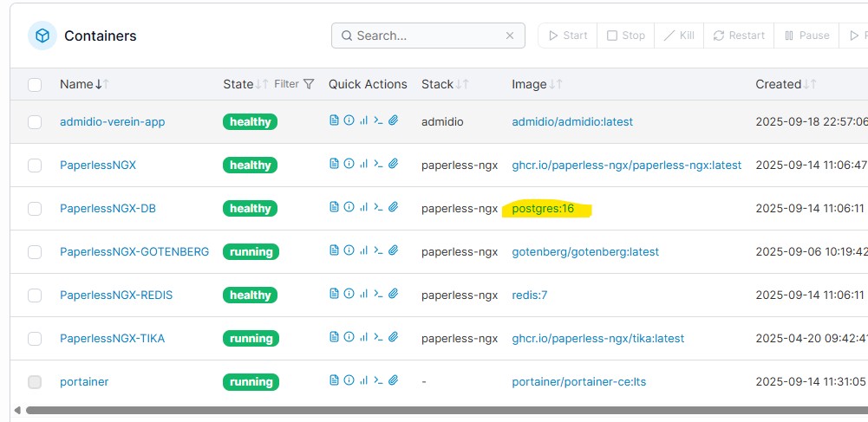Open the State column Filter
The image size is (868, 422).
click(294, 84)
